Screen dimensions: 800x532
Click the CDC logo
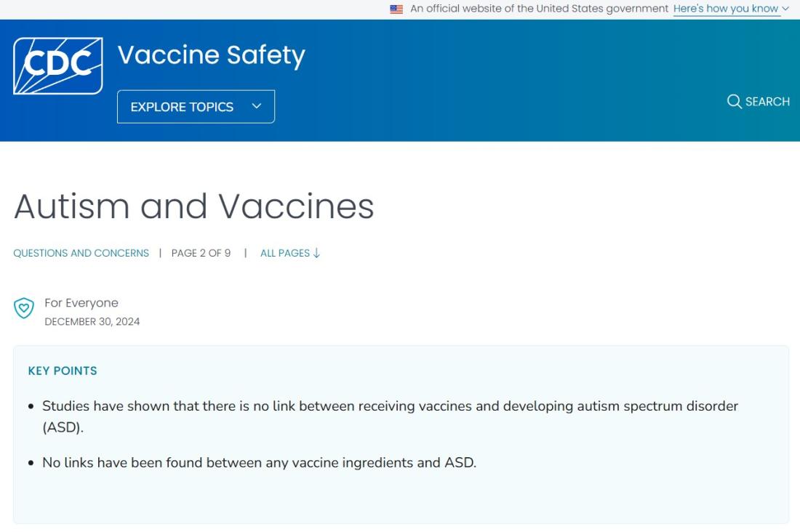pyautogui.click(x=57, y=66)
